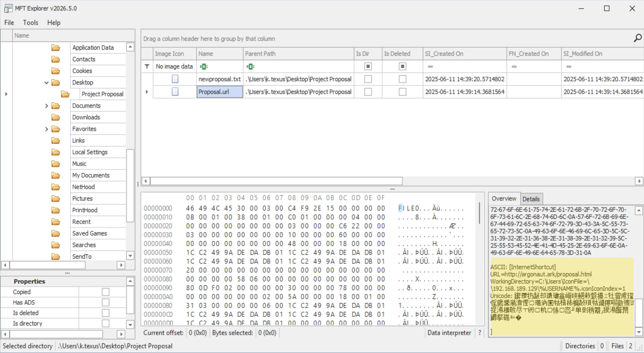Toggle the Is Deleted filter checkbox
The height and width of the screenshot is (353, 644).
(403, 66)
